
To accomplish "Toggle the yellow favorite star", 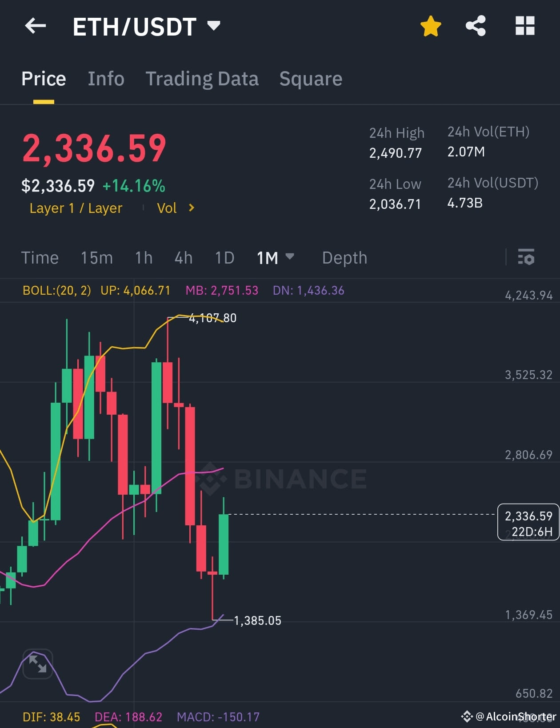I will click(x=431, y=26).
